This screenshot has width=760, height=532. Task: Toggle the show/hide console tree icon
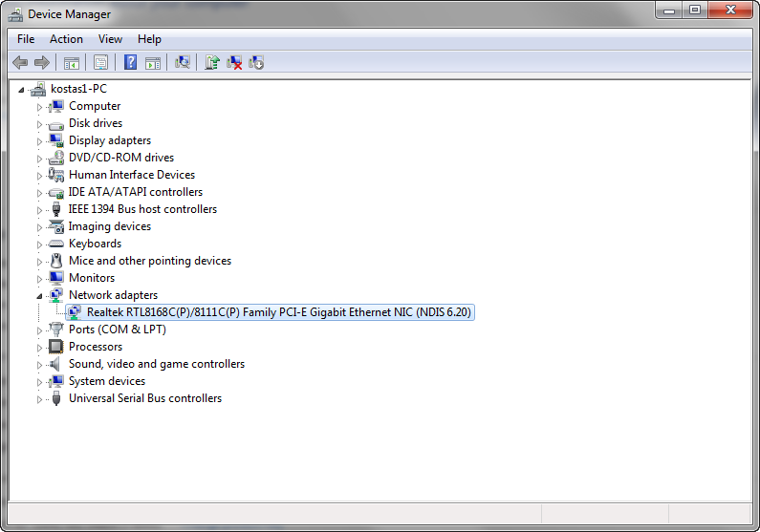point(72,62)
